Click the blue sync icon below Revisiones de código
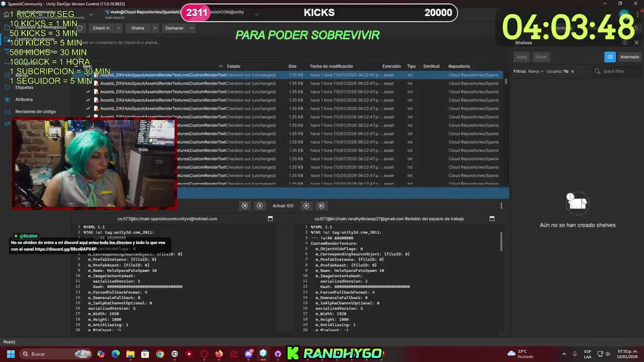The width and height of the screenshot is (644, 362). tap(8, 123)
